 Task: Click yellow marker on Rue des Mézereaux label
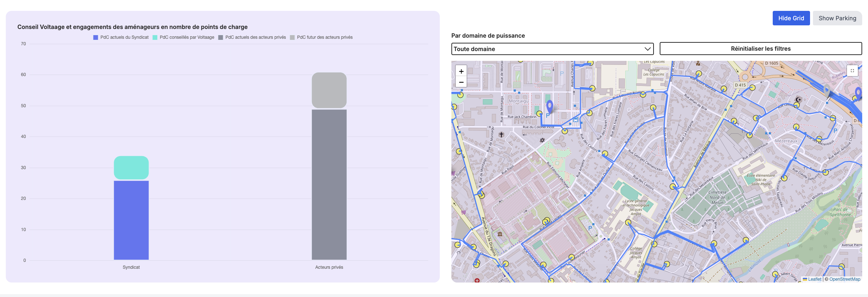pos(819,139)
